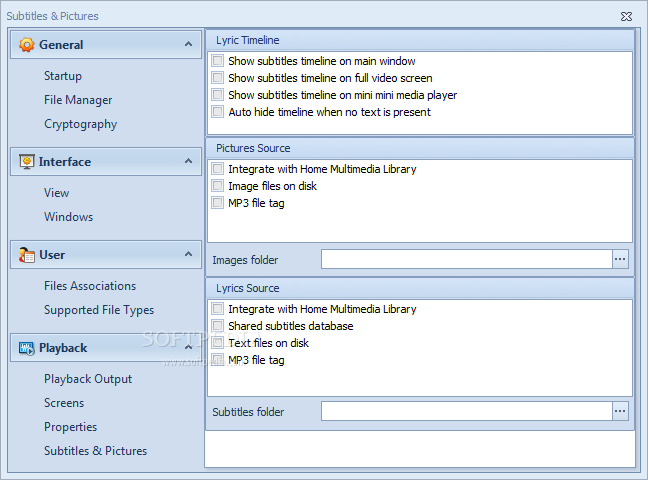Click the Images folder path field

point(467,259)
